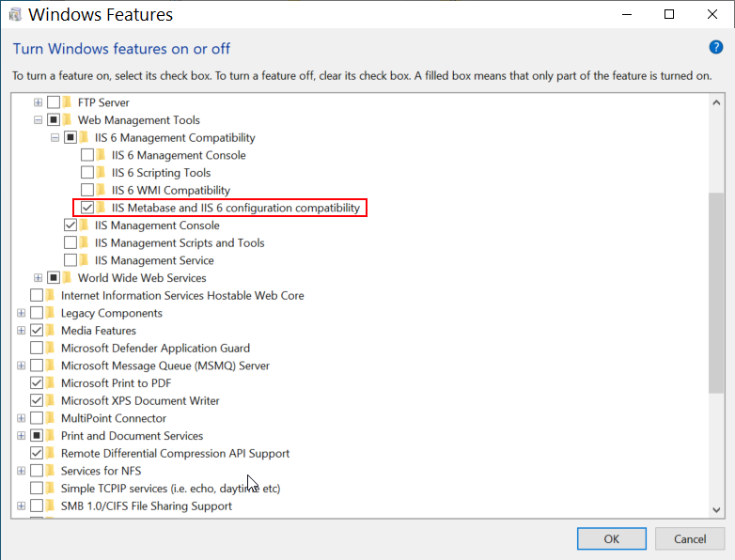Enable IIS Management Scripts and Tools checkbox
This screenshot has width=735, height=560.
pyautogui.click(x=70, y=242)
